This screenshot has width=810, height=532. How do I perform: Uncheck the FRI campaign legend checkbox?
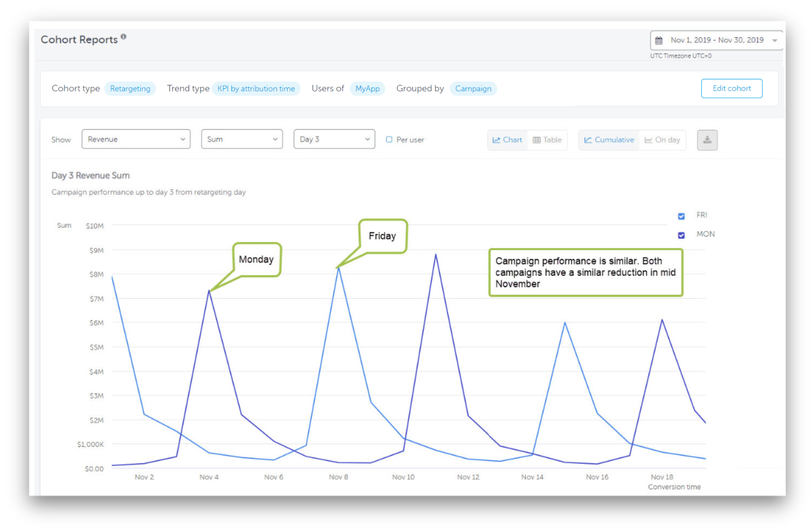click(x=681, y=216)
